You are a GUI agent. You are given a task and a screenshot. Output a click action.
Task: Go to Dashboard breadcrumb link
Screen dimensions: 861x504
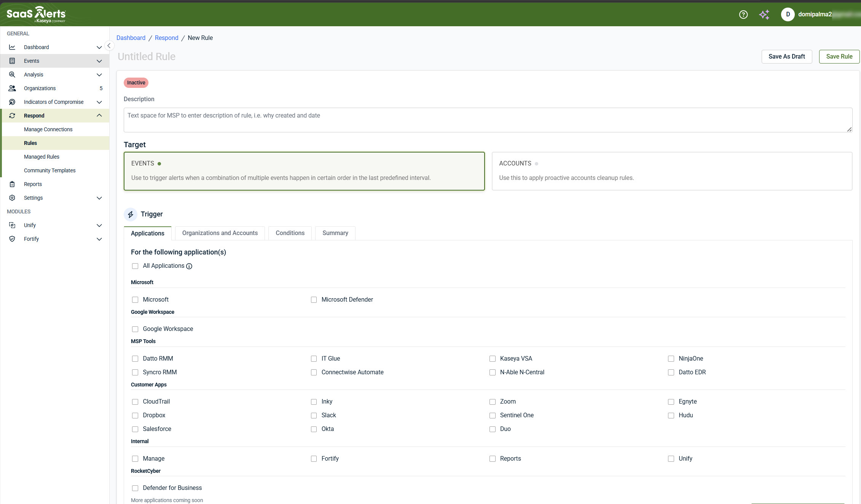pyautogui.click(x=131, y=38)
